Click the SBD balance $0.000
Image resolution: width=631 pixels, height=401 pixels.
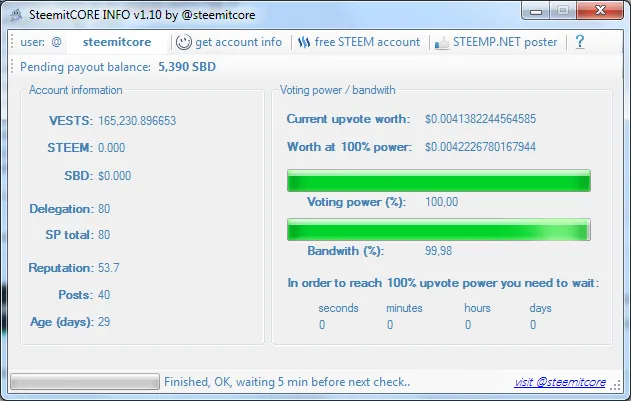pos(115,176)
